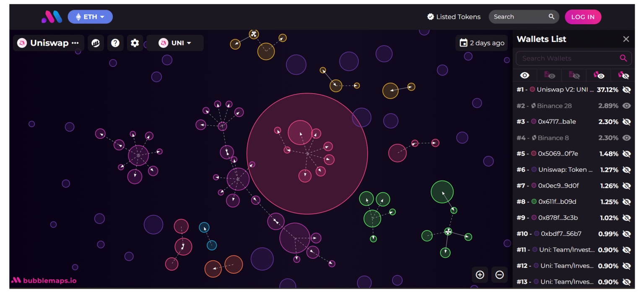The height and width of the screenshot is (293, 644).
Task: Toggle eye for wallet #11 Uni: Team/Invest
Action: point(626,250)
